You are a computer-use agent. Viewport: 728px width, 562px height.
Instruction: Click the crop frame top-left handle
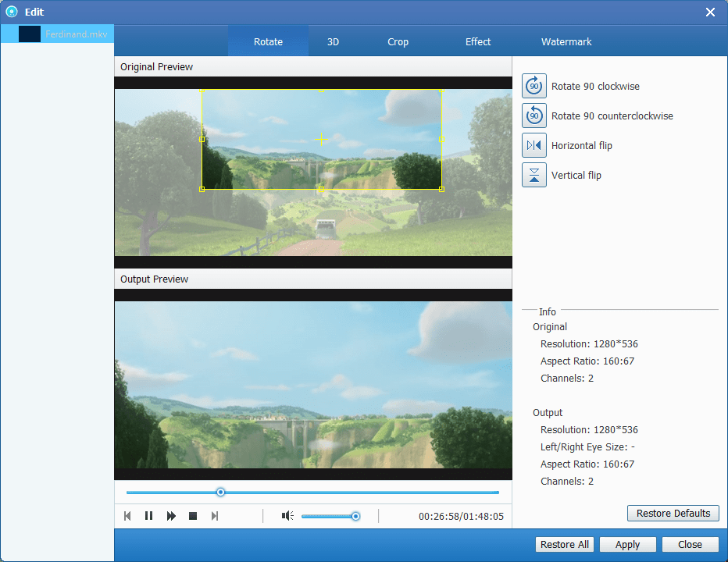coord(202,91)
